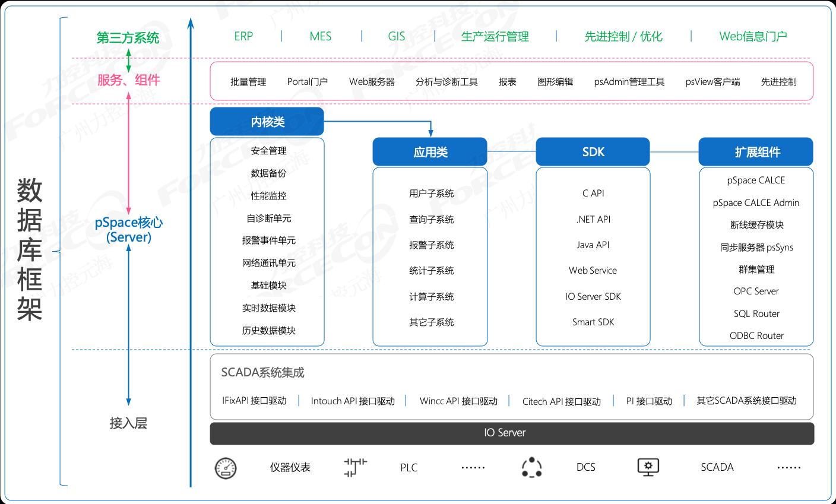This screenshot has width=836, height=504.
Task: Click psAdmin管理工具 in the services row
Action: tap(629, 82)
